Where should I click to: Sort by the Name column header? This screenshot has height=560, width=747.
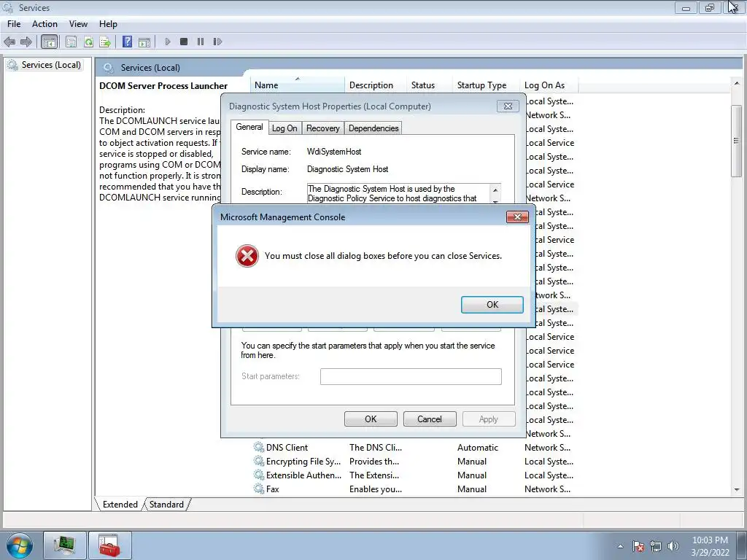pyautogui.click(x=297, y=85)
